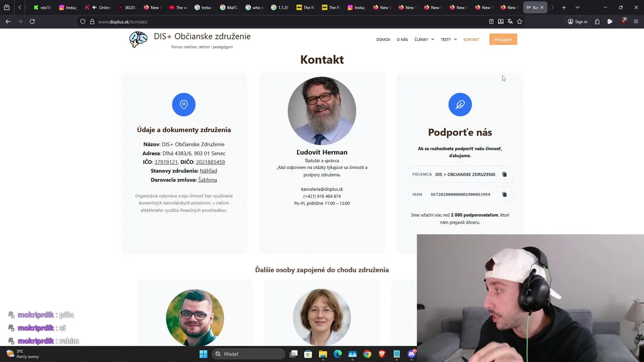Image resolution: width=644 pixels, height=362 pixels.
Task: Click the install/save page icon in address bar
Action: click(501, 22)
